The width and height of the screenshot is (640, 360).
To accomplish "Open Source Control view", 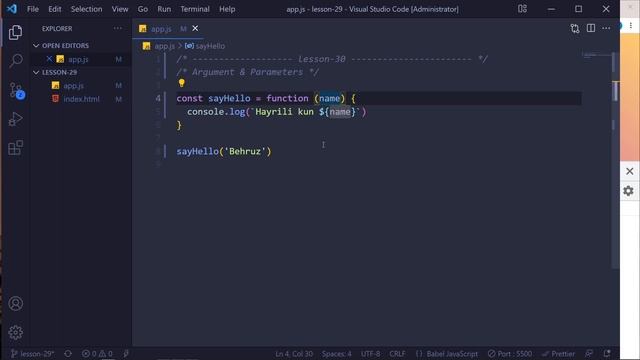I will (16, 91).
